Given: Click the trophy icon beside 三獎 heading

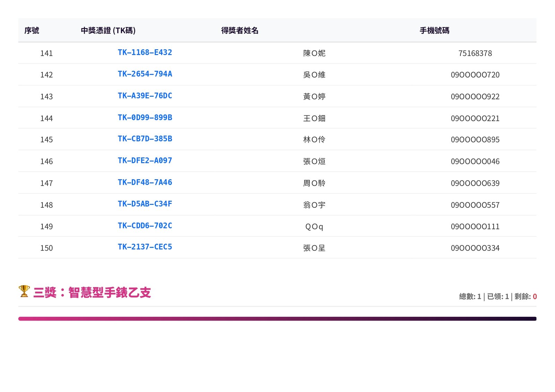Looking at the screenshot, I should point(24,291).
